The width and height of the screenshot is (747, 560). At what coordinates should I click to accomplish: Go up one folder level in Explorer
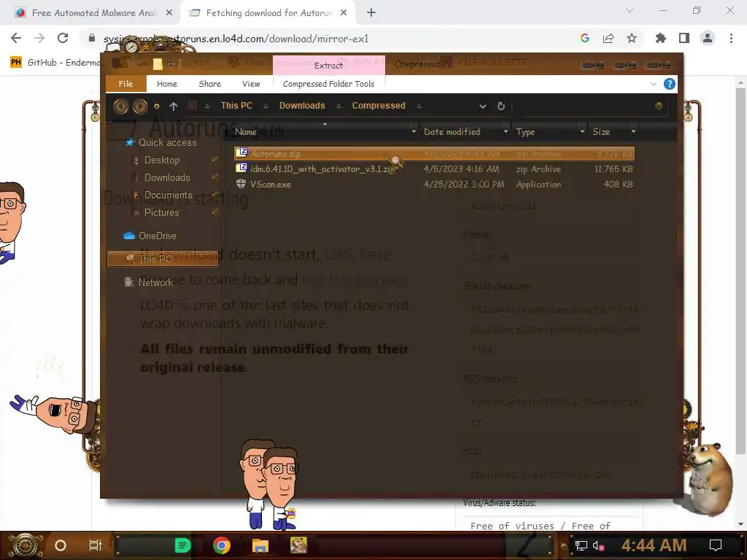pos(174,106)
